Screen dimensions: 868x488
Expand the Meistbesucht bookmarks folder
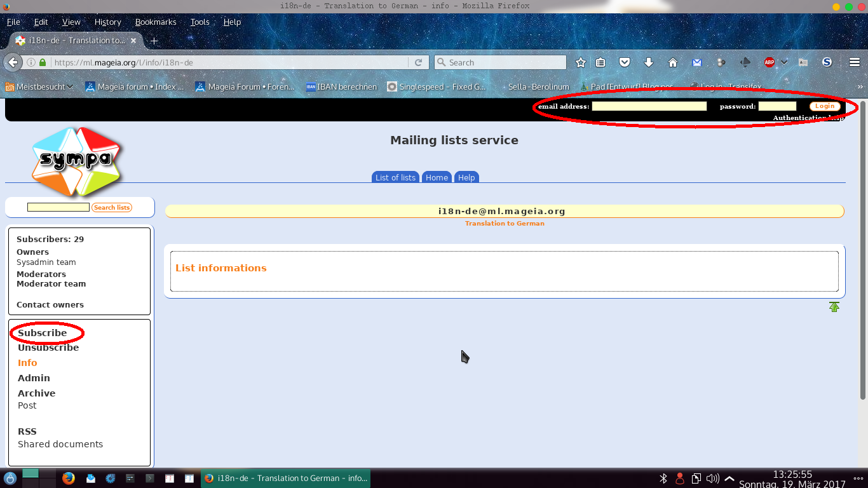[39, 86]
